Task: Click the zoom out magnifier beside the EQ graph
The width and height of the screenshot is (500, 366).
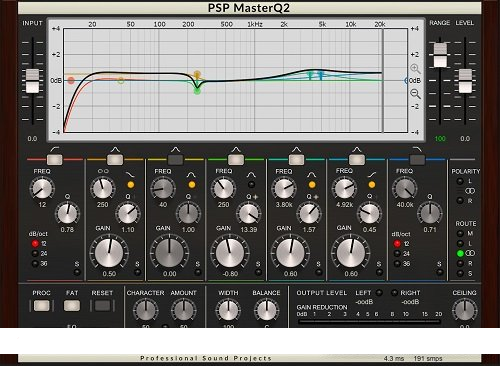Action: pyautogui.click(x=415, y=94)
